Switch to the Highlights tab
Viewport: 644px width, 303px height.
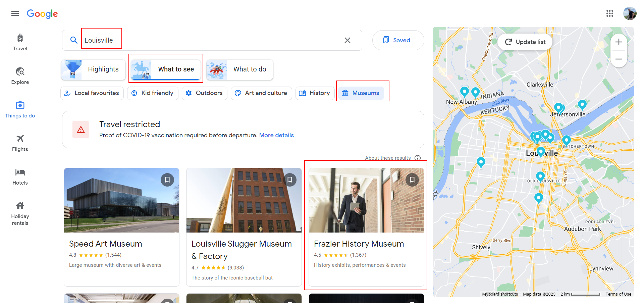coord(94,69)
